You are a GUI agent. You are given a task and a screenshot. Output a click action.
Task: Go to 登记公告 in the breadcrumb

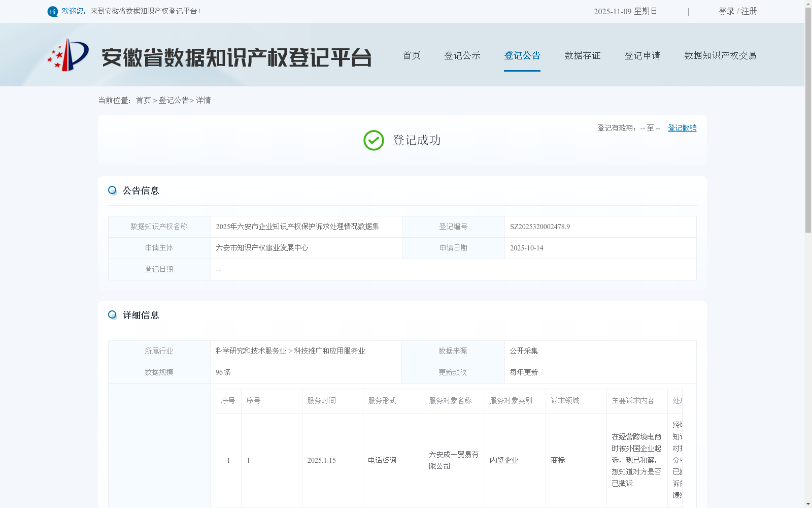click(174, 101)
